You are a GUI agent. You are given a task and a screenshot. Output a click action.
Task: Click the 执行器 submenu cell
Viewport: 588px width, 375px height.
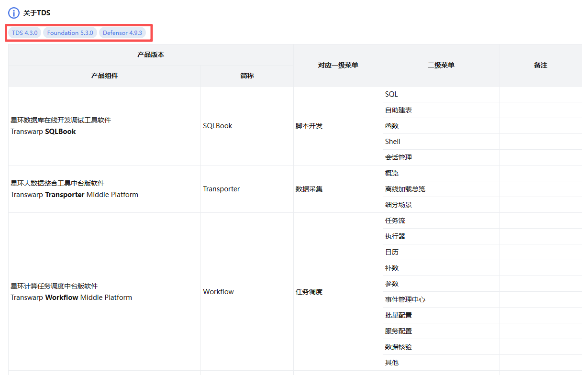pyautogui.click(x=441, y=236)
